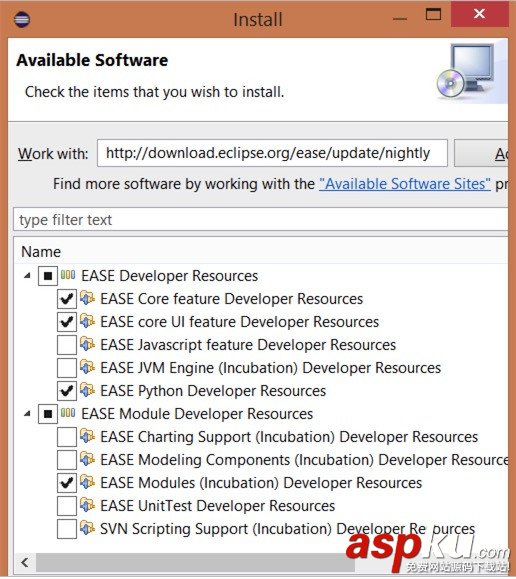This screenshot has width=516, height=579.
Task: Close the Install dialog
Action: [479, 14]
